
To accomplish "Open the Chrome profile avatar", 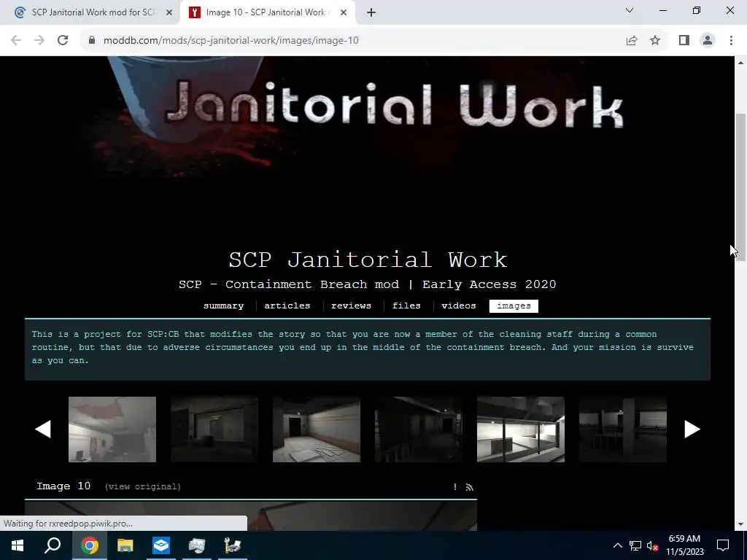I will (x=708, y=41).
